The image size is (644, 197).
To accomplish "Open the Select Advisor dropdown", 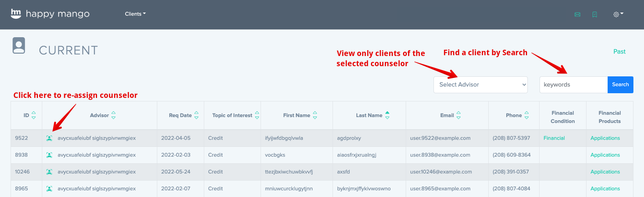I will (x=480, y=85).
